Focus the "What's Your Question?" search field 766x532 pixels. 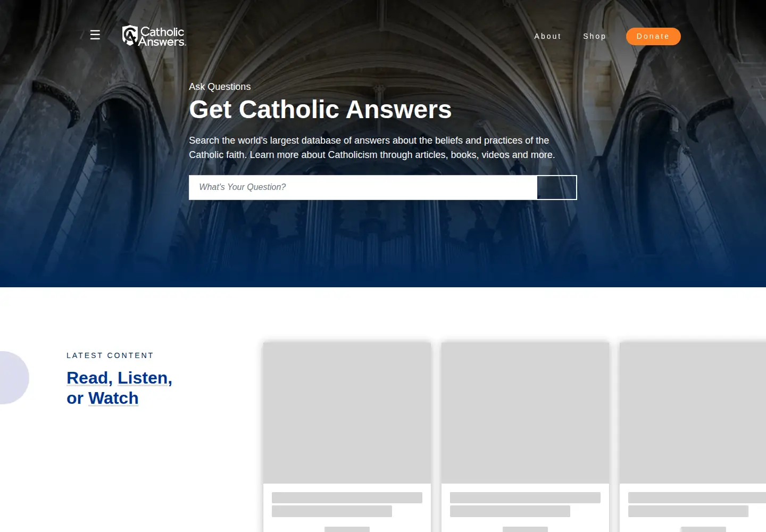tap(363, 187)
